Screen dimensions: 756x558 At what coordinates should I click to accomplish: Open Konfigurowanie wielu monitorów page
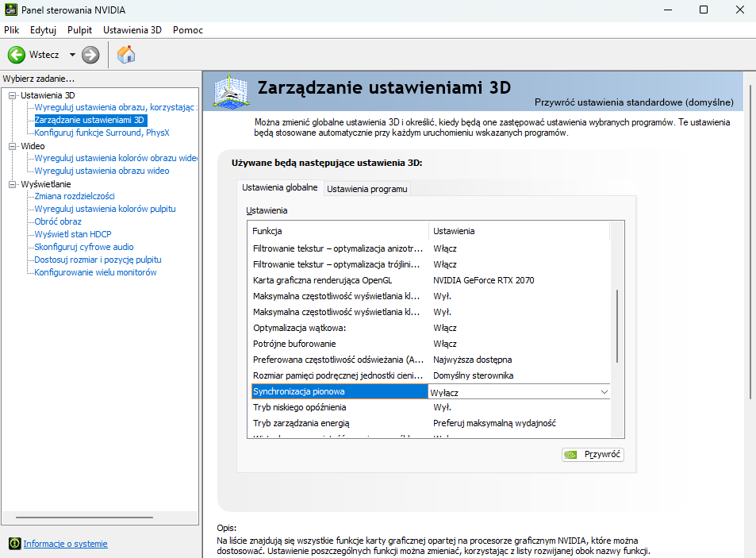[x=95, y=272]
